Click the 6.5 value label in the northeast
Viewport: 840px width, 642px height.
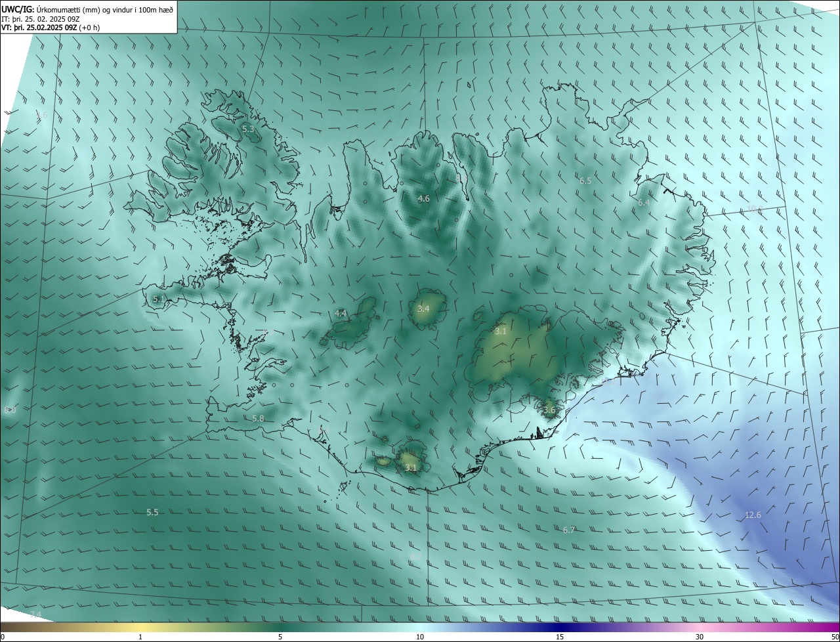[x=585, y=181]
